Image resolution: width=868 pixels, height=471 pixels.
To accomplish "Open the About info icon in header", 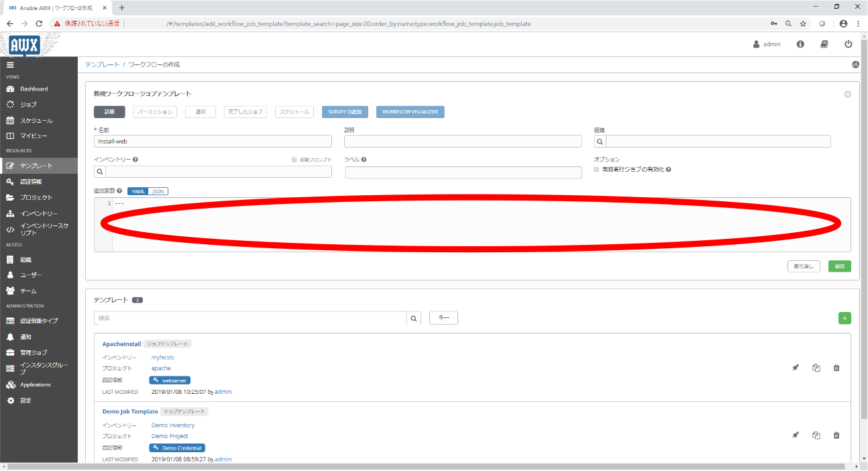I will click(800, 44).
